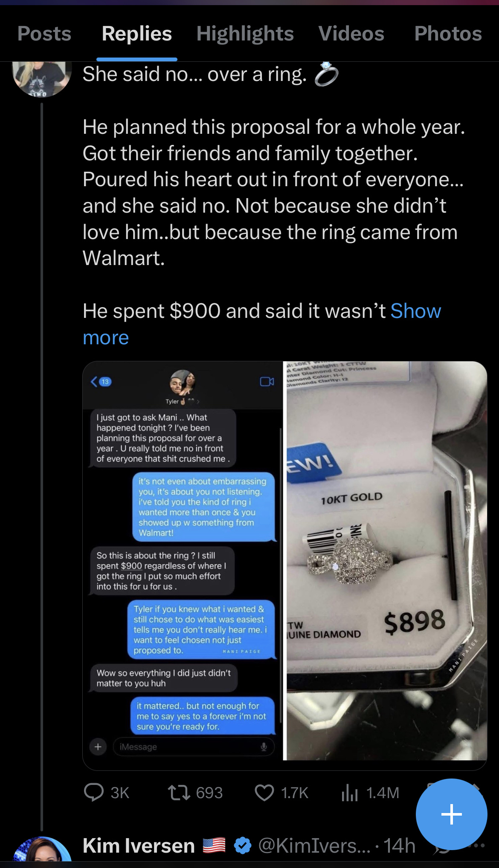Tap the @KimIvers handle
The height and width of the screenshot is (868, 499).
tap(314, 845)
